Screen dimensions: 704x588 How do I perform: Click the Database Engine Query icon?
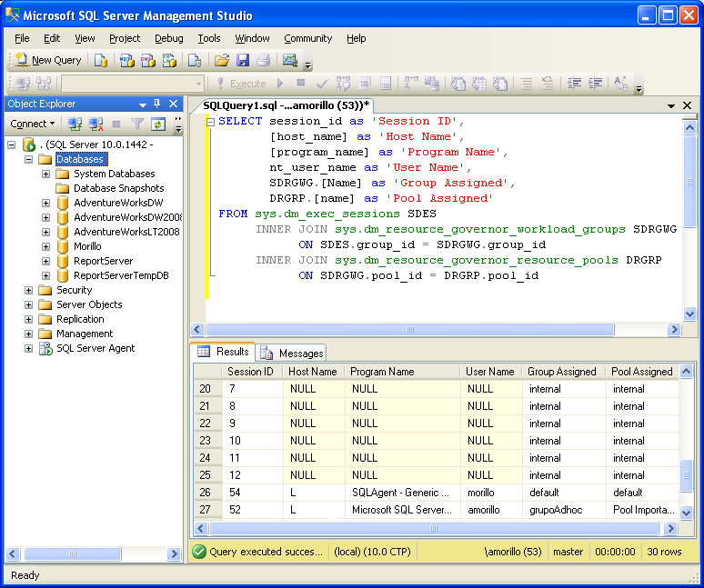point(101,60)
